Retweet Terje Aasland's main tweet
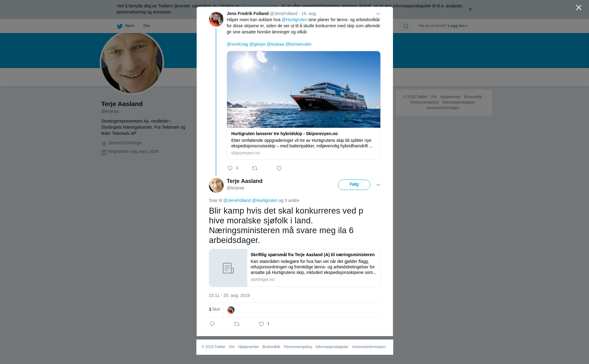The width and height of the screenshot is (589, 364). tap(237, 324)
